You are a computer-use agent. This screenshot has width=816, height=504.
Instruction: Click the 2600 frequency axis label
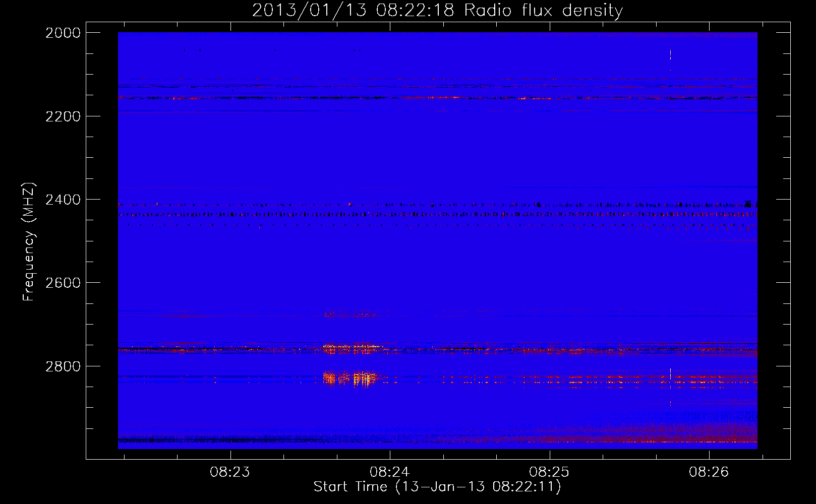coord(63,283)
